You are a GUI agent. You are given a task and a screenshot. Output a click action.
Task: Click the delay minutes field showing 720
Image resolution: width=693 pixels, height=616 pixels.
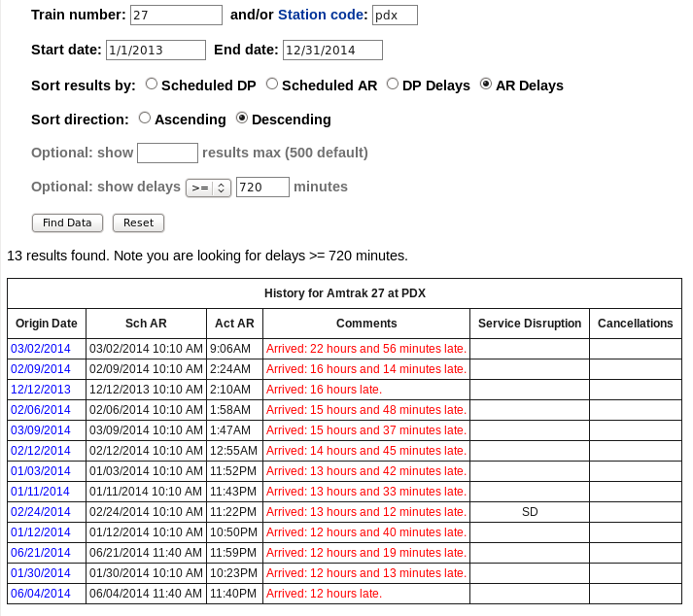[x=262, y=187]
